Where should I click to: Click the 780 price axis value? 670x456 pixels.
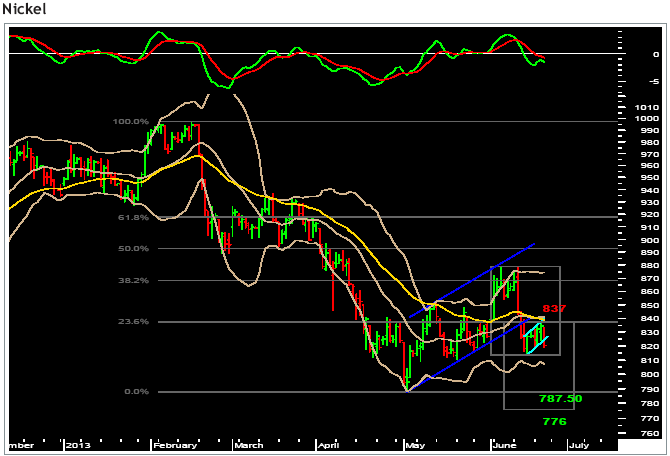pyautogui.click(x=649, y=403)
